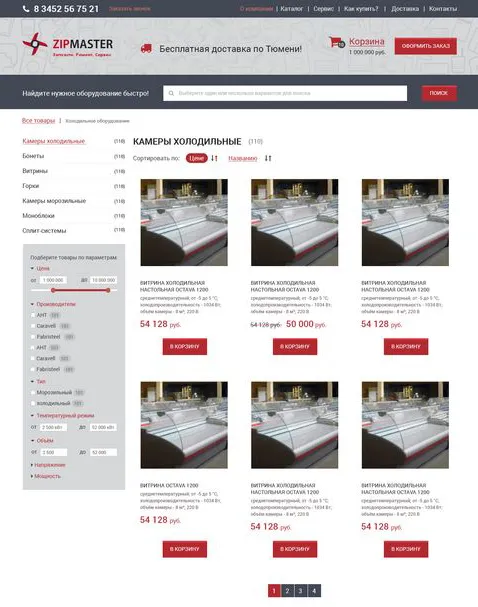Screen dimensions: 478x607
Task: Toggle sort direction arrows next to Названию
Action: tap(268, 158)
